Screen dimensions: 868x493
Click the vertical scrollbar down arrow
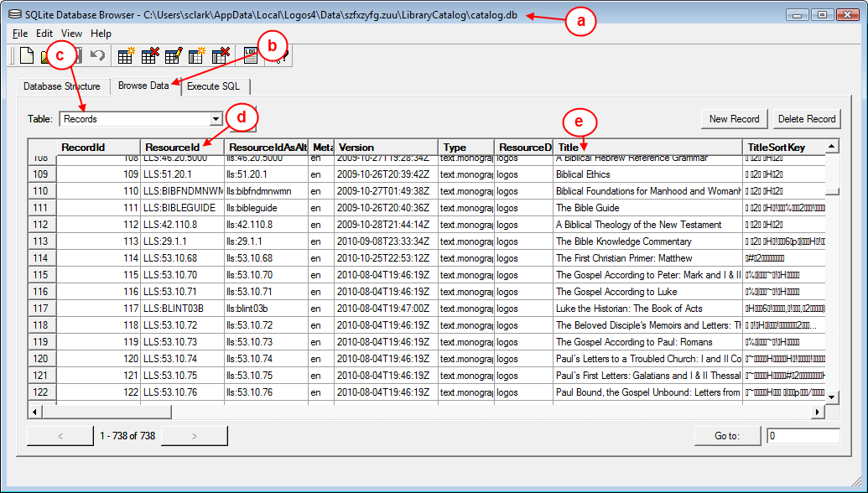(832, 397)
